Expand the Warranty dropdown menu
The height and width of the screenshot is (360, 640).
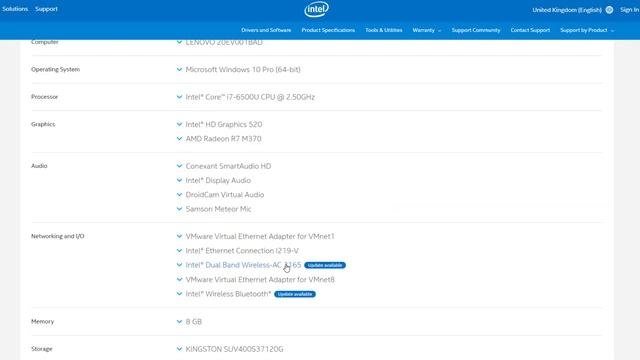point(427,30)
